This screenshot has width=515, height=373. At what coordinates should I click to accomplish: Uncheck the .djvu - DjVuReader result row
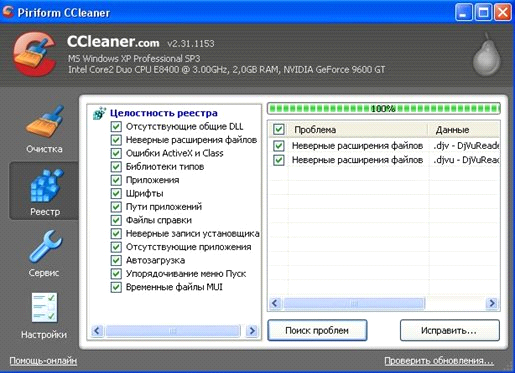279,160
